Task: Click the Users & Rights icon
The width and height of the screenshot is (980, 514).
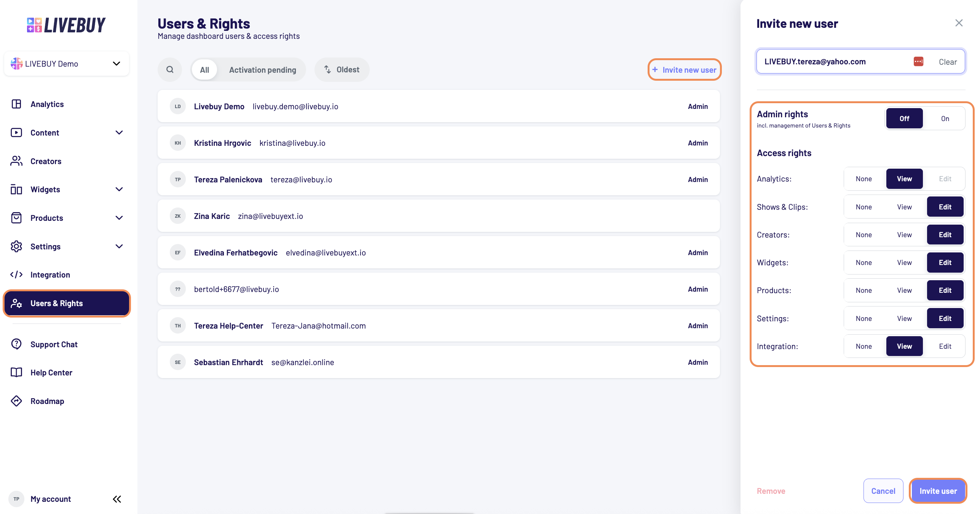Action: [16, 303]
